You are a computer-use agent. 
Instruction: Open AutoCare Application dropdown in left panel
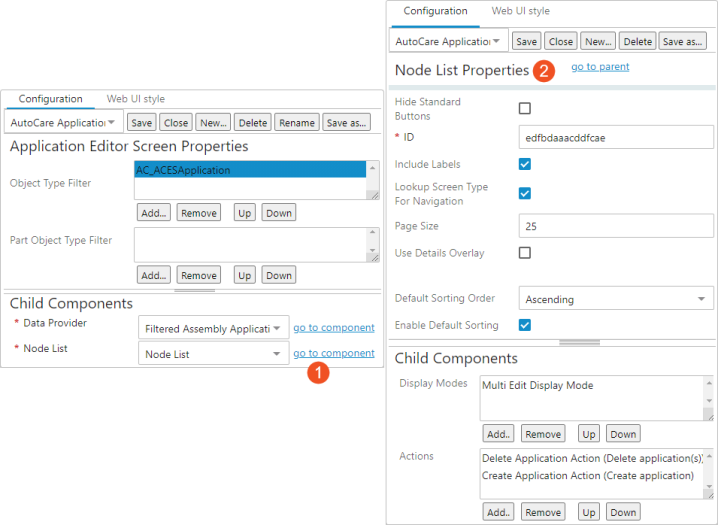click(64, 123)
